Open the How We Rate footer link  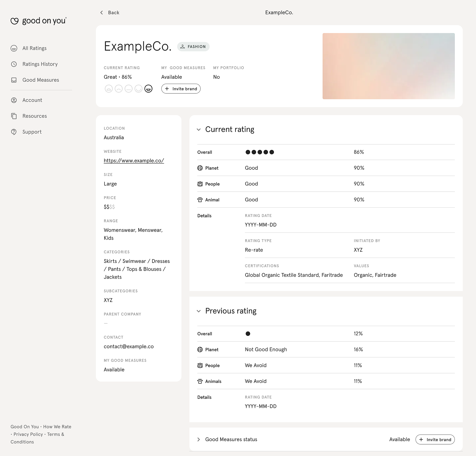click(57, 427)
